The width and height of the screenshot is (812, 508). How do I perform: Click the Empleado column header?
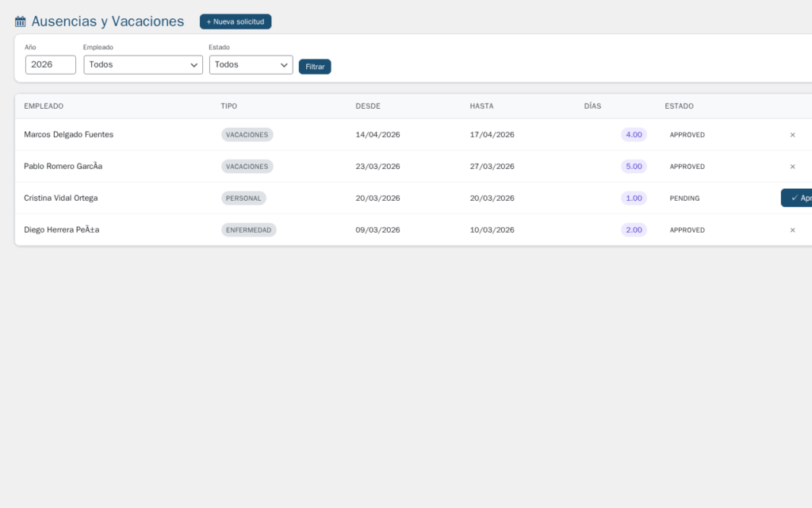point(44,106)
